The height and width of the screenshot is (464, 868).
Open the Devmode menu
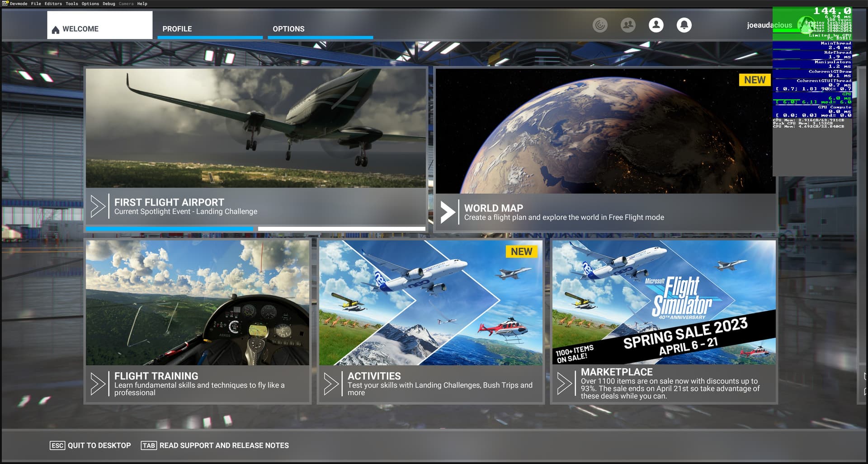(x=19, y=4)
